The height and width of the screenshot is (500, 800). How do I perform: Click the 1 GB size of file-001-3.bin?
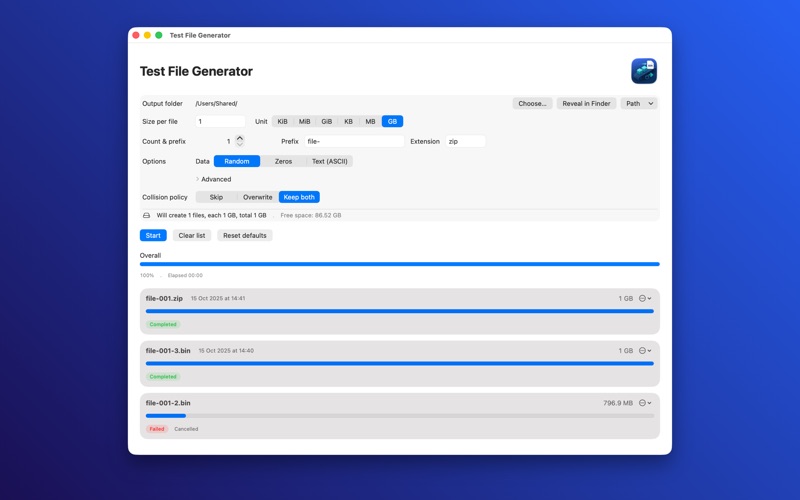pyautogui.click(x=626, y=351)
